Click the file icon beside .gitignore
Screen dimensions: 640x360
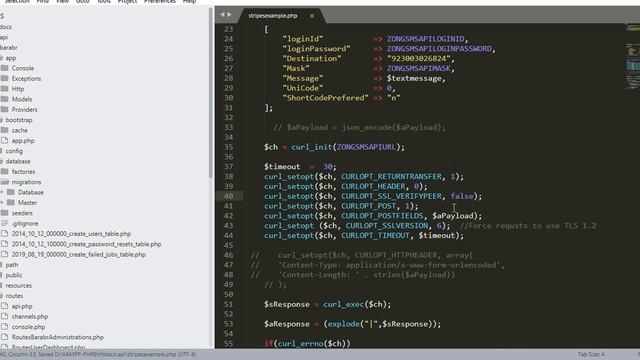click(x=4, y=223)
